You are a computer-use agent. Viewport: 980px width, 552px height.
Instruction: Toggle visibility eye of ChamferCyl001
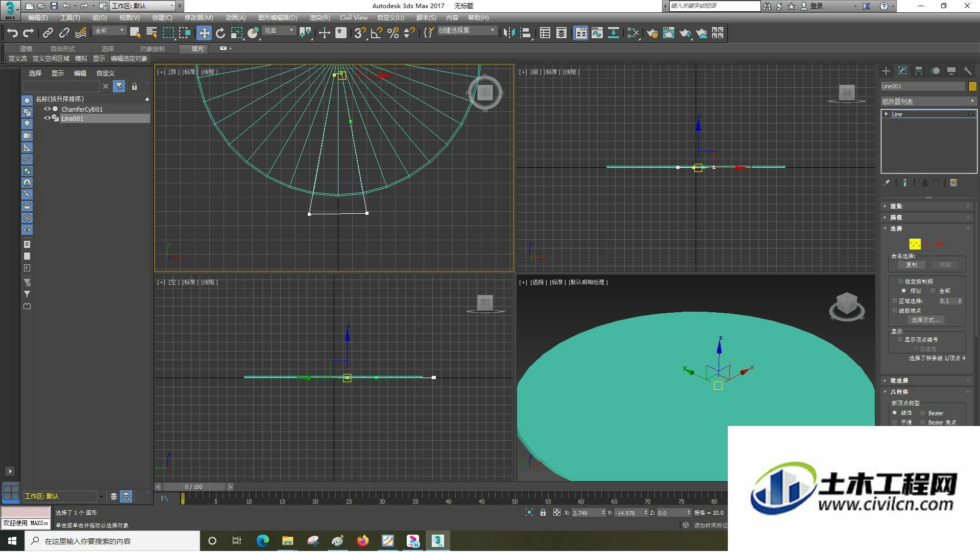(x=47, y=109)
